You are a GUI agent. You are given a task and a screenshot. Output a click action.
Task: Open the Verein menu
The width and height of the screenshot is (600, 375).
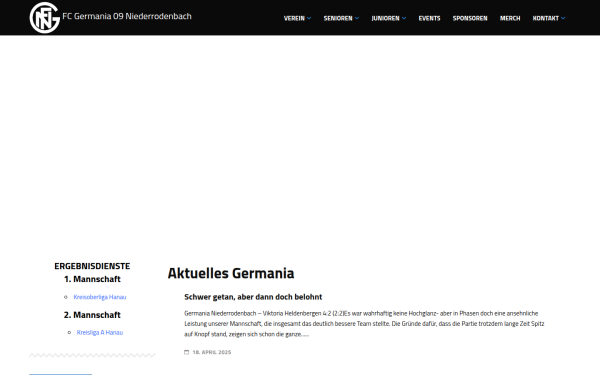(x=294, y=18)
